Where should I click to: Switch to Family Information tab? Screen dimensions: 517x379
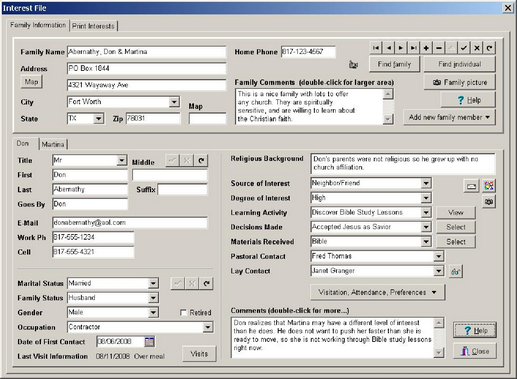click(x=38, y=25)
